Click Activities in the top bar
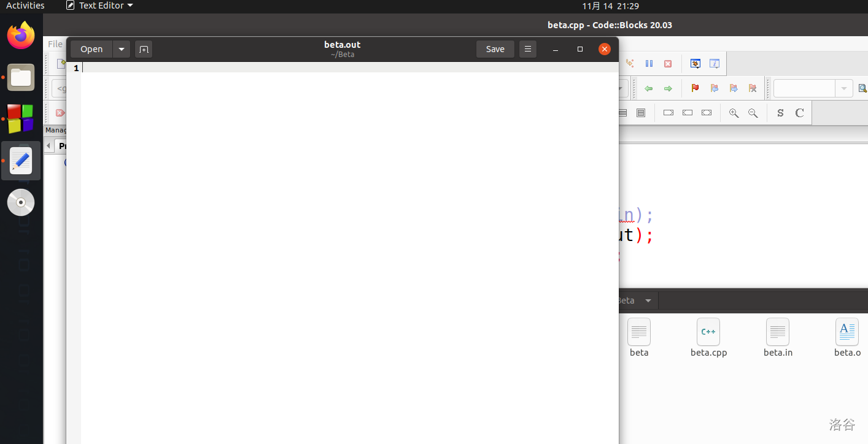The image size is (868, 444). (x=25, y=6)
